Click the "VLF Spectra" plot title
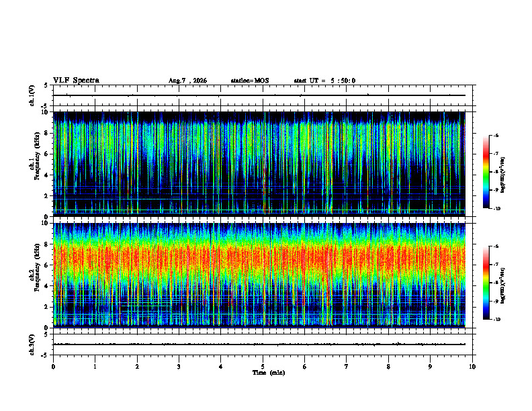Image resolution: width=532 pixels, height=411 pixels. point(76,81)
